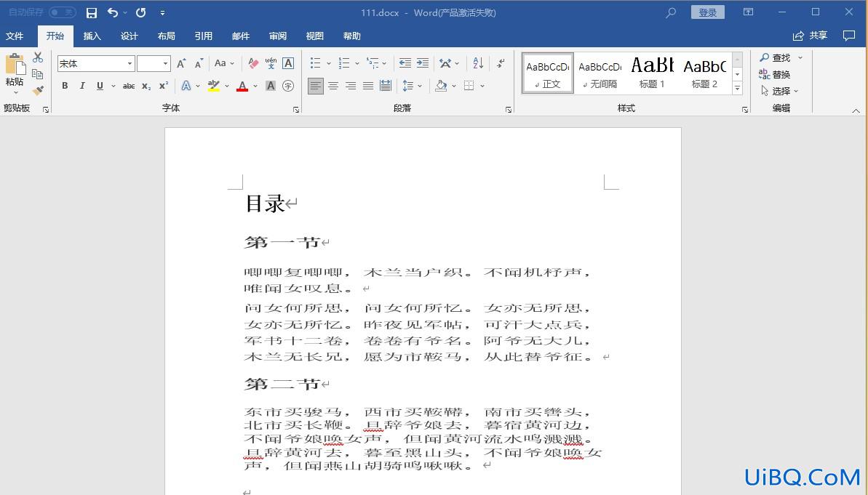The width and height of the screenshot is (868, 495).
Task: Decrease paragraph indent
Action: coord(405,63)
